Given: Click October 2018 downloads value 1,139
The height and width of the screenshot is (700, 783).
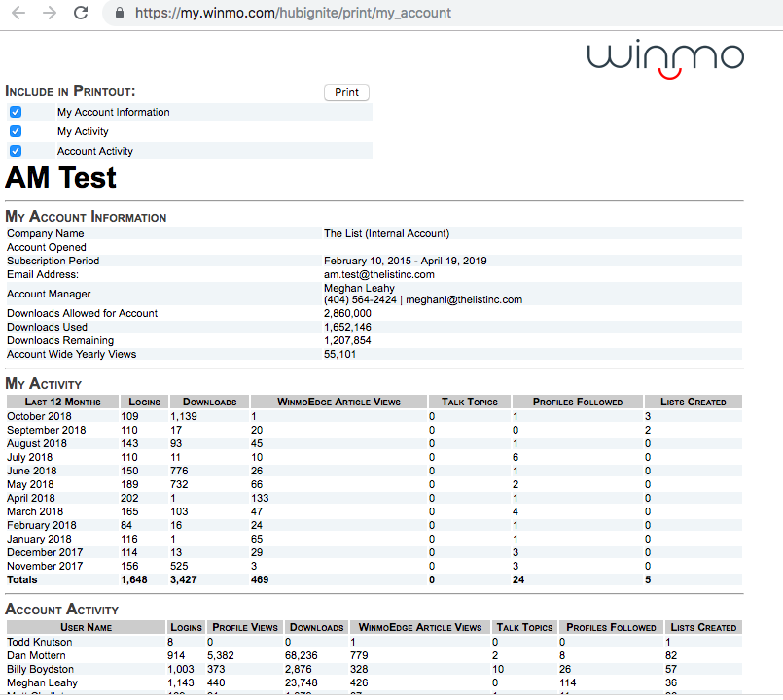Looking at the screenshot, I should coord(184,416).
